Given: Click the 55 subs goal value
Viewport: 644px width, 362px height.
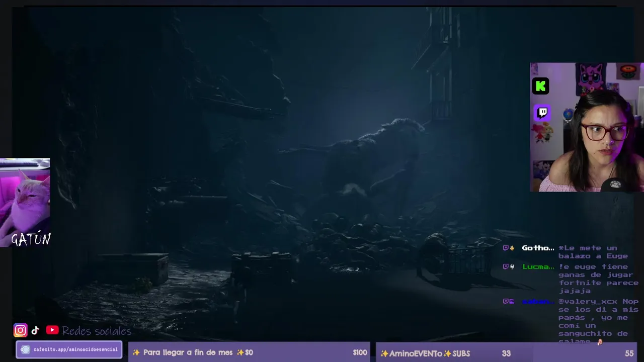Looking at the screenshot, I should (629, 353).
